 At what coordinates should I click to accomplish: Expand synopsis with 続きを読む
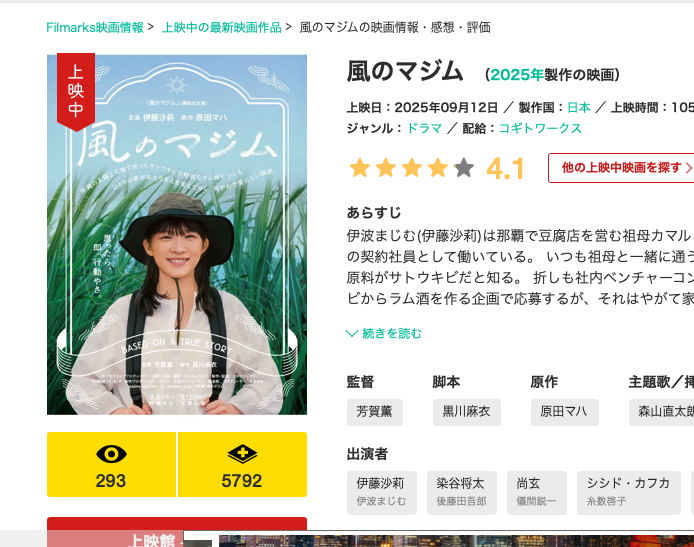[392, 333]
